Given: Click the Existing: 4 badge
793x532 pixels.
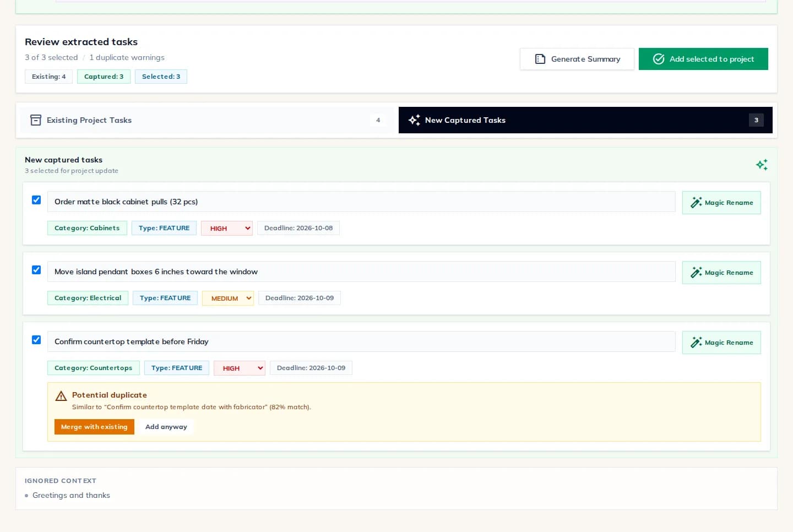Looking at the screenshot, I should coord(48,77).
